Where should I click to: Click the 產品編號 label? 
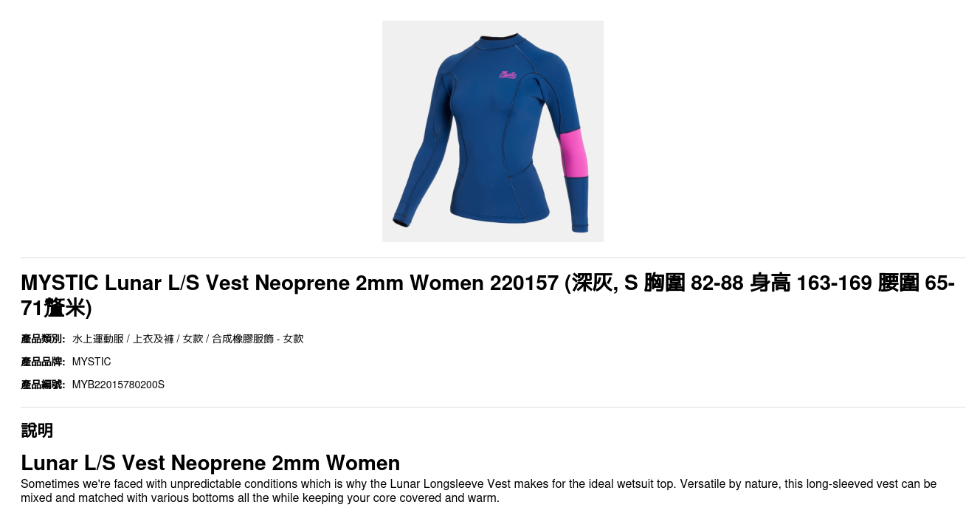click(x=43, y=385)
